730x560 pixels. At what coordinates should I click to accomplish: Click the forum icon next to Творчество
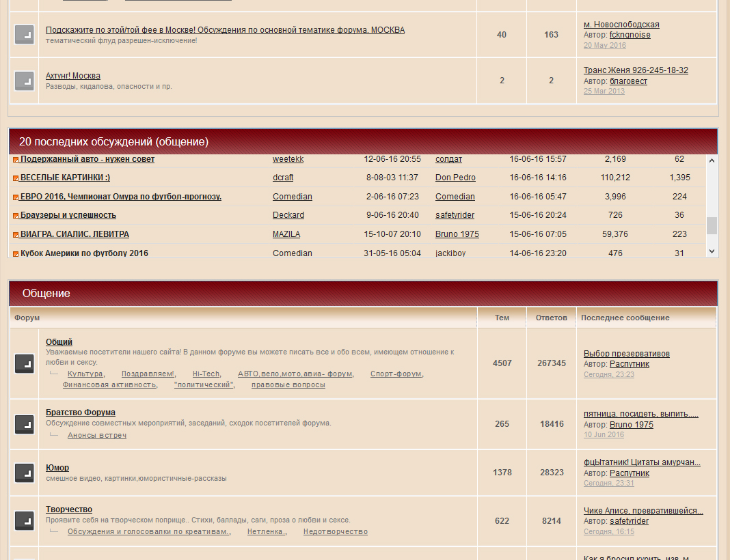tap(25, 520)
